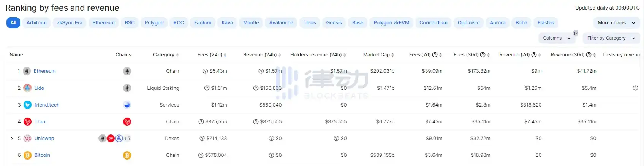Click the friend.tech logo icon
Screen dimensions: 644x166
click(27, 105)
